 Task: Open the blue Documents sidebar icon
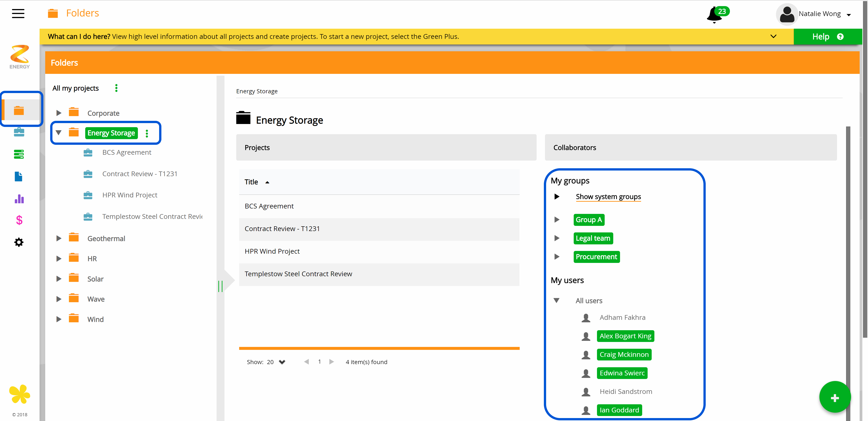pos(19,176)
